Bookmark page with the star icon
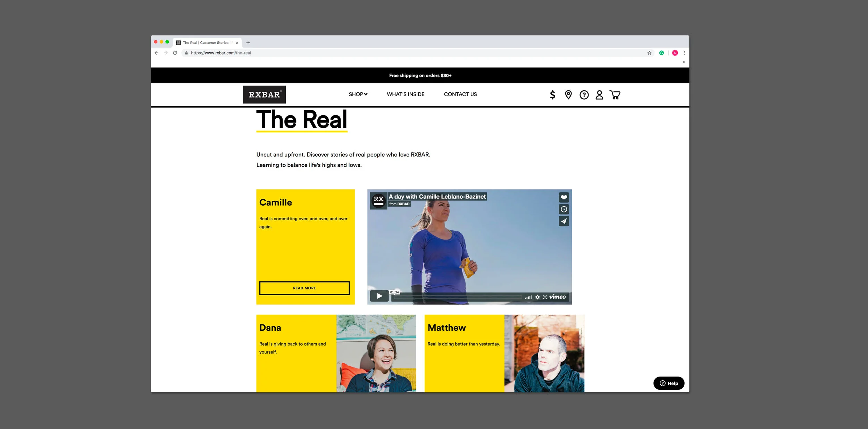 (649, 53)
